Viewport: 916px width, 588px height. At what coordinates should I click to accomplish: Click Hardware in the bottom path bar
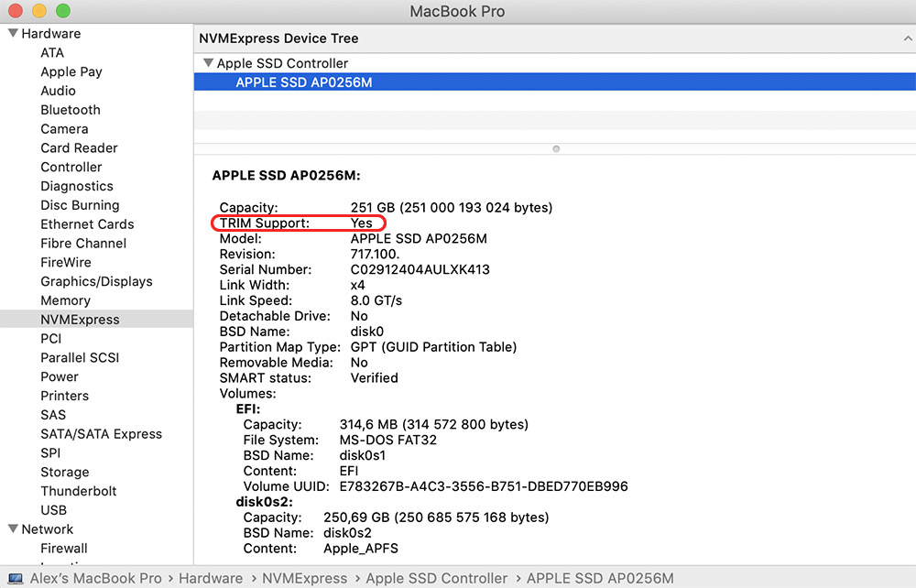(x=211, y=579)
